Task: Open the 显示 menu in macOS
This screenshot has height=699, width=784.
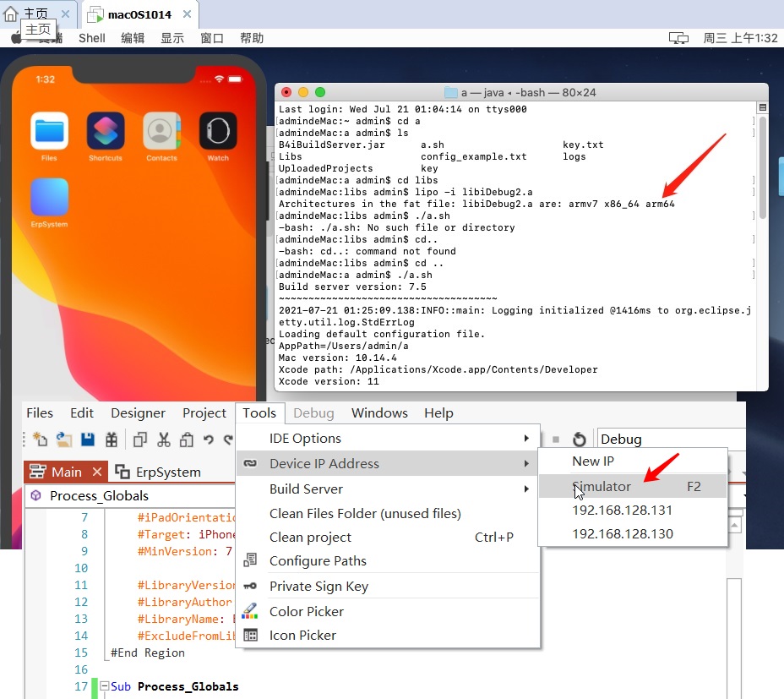Action: pos(172,38)
